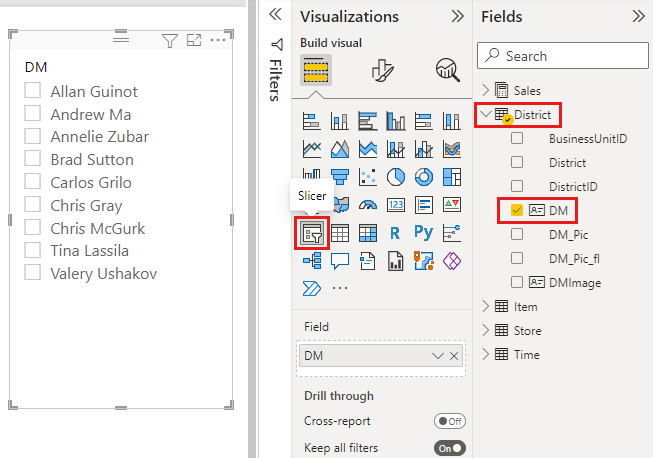This screenshot has height=458, width=653.
Task: Choose the Stacked area chart visual
Action: pyautogui.click(x=367, y=149)
